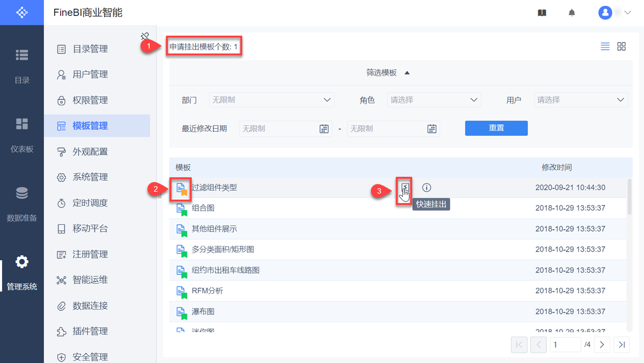
Task: Click 快速挂出 icon for 过滤组件类型
Action: [405, 187]
